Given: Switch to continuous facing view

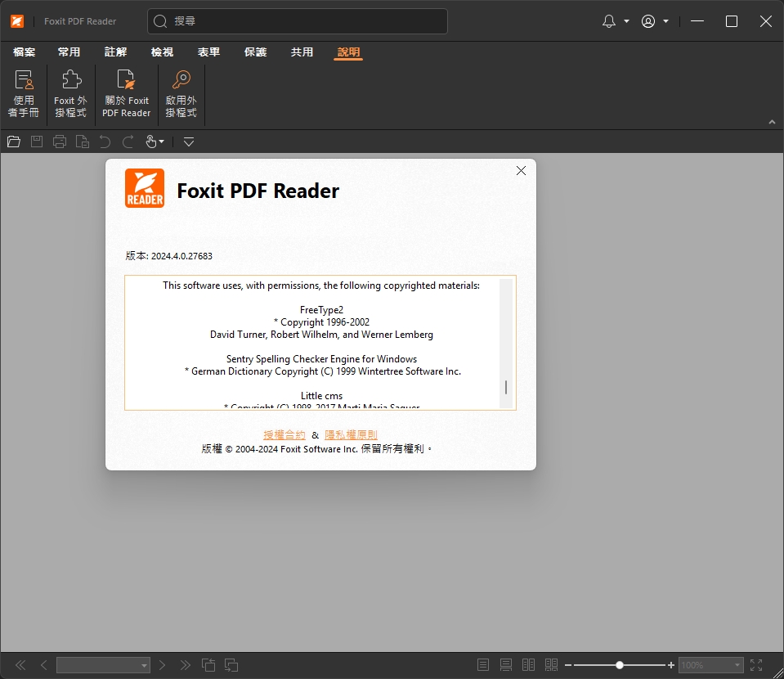Looking at the screenshot, I should tap(552, 665).
